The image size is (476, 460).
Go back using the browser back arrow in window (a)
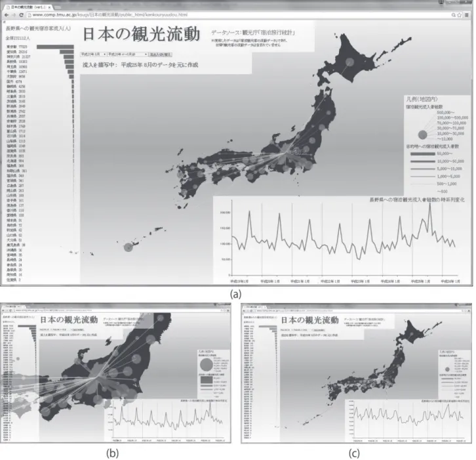coord(6,14)
